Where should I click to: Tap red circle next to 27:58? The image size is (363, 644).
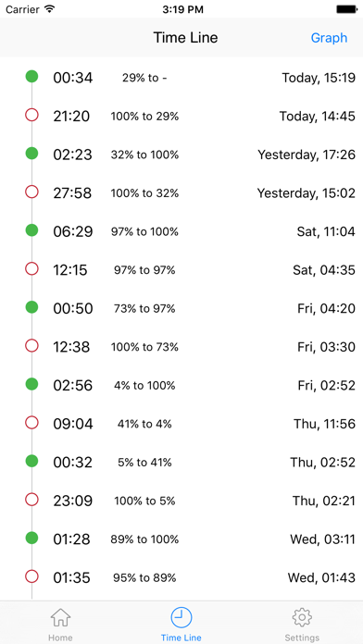(31, 192)
